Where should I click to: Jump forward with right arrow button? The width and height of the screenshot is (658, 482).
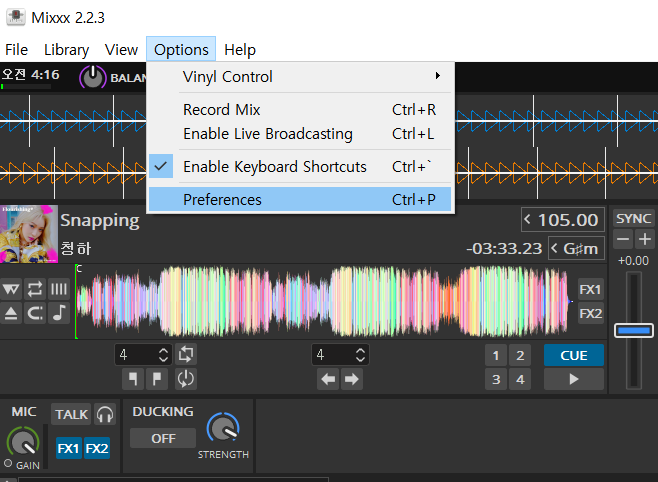352,379
